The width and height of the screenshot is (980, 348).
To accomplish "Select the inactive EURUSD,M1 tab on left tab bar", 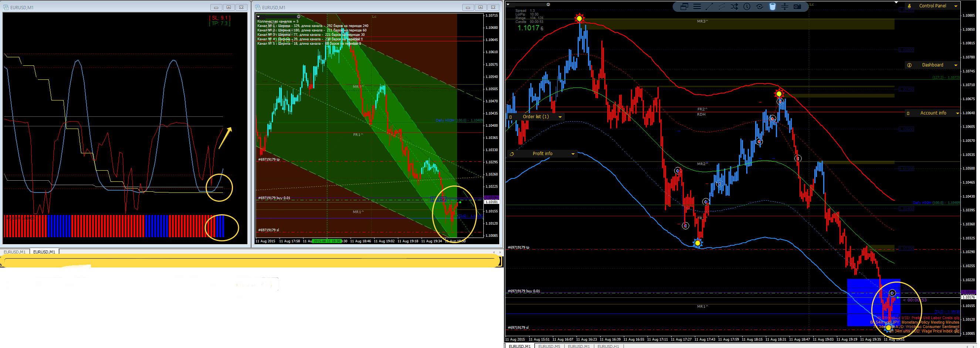I will 14,252.
